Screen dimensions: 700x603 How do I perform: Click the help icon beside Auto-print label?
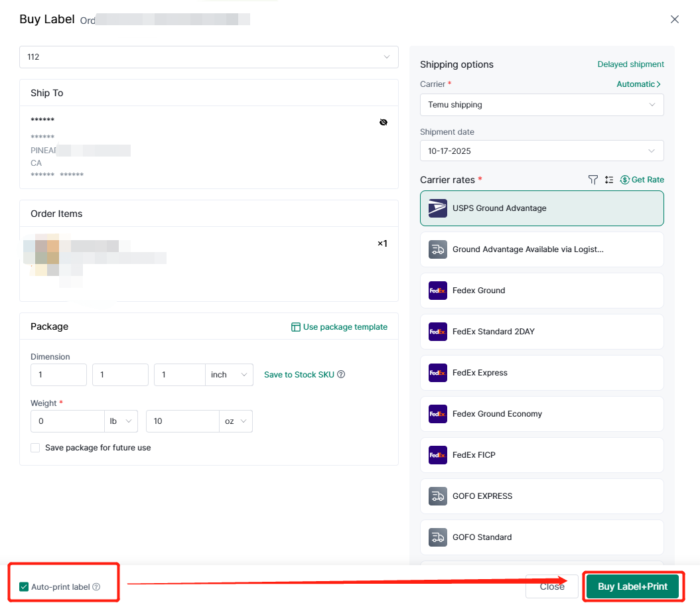click(x=96, y=587)
